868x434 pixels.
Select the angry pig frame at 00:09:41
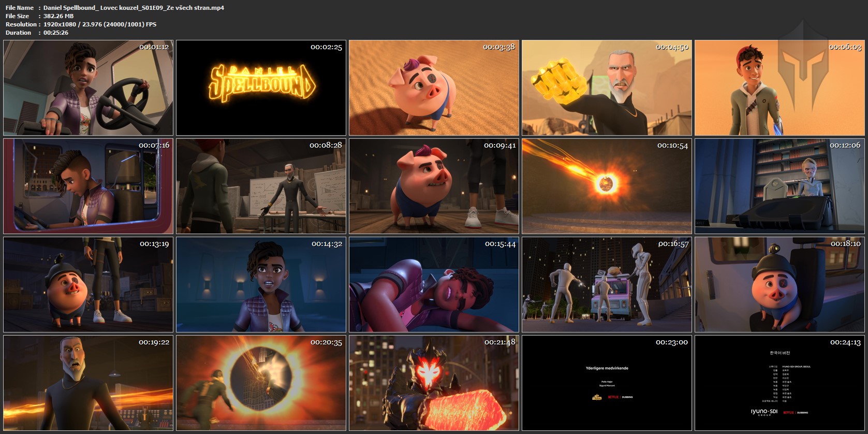coord(434,186)
